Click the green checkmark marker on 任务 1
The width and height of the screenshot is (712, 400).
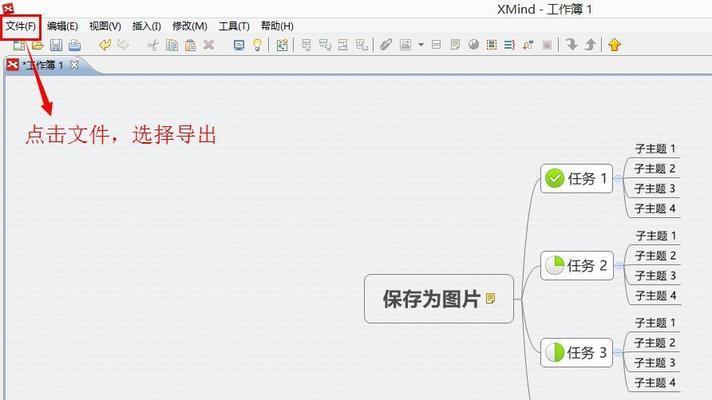pyautogui.click(x=554, y=178)
